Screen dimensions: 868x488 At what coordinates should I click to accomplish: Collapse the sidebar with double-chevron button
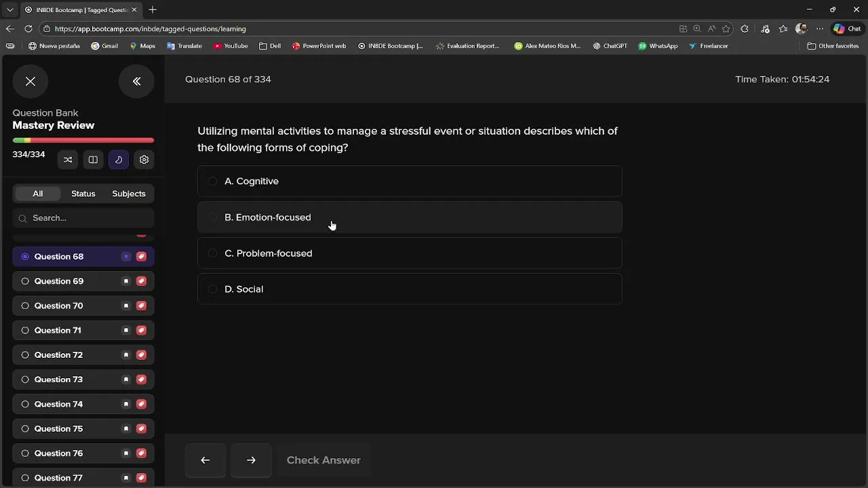[136, 81]
